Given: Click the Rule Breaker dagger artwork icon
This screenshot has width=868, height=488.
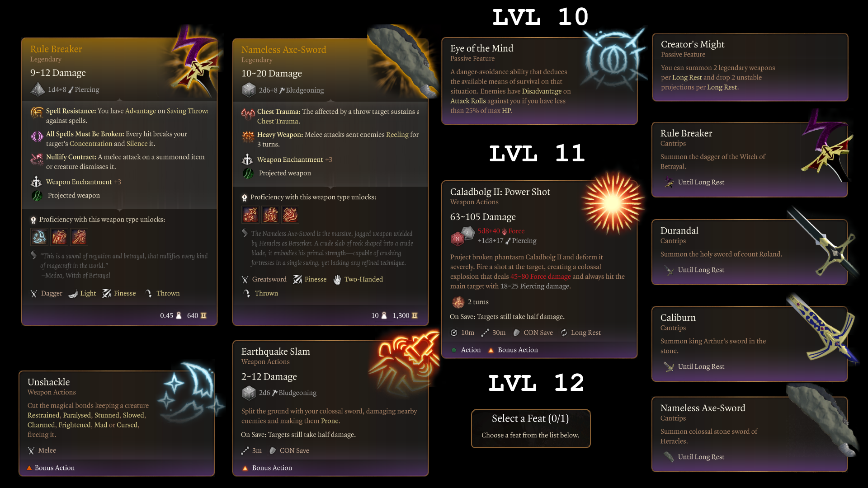Looking at the screenshot, I should coord(195,61).
